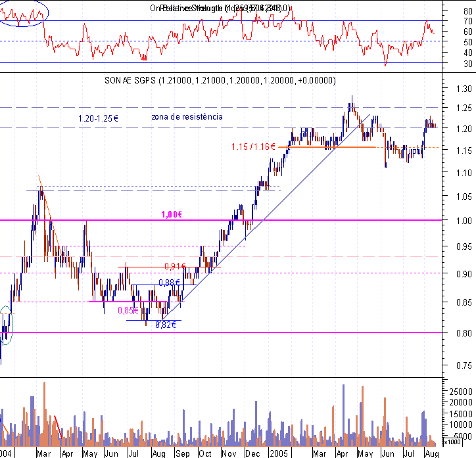Select the '2005' date axis label

point(278,453)
